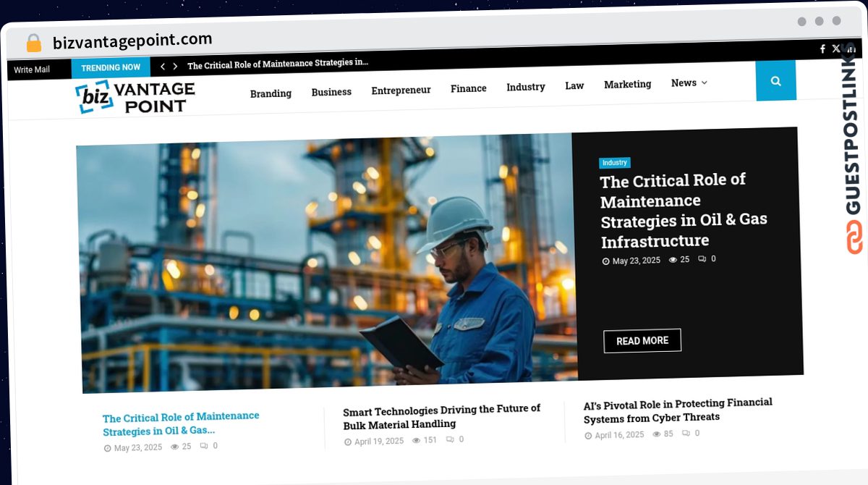
Task: Click eye icon showing 85 views
Action: tap(657, 434)
